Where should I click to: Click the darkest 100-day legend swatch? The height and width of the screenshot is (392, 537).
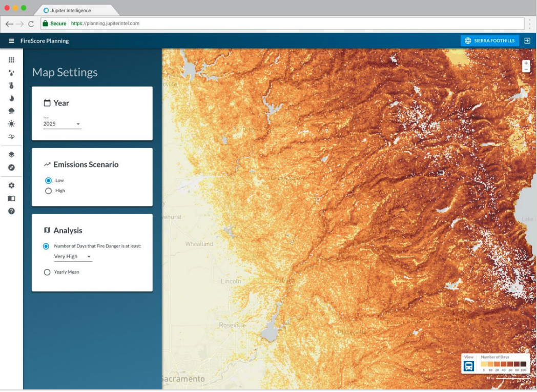(x=523, y=364)
